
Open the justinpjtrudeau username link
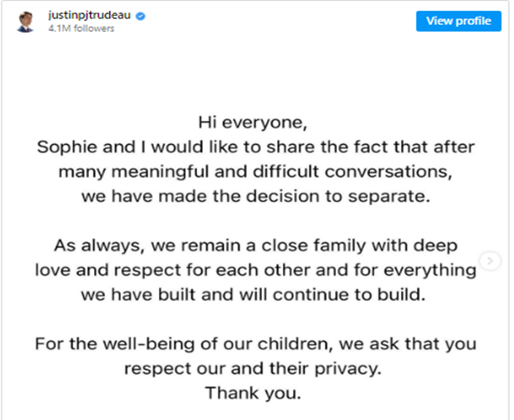pyautogui.click(x=90, y=15)
